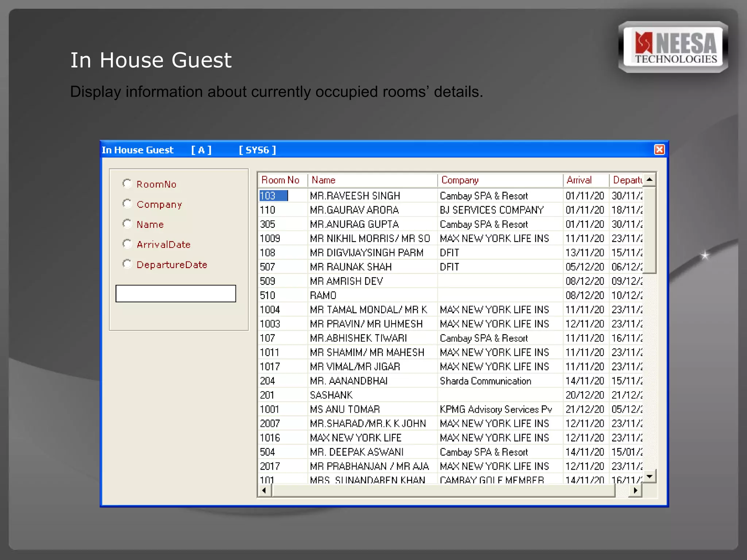
Task: Click MR. DEEPAK ASWANI guest name
Action: [x=356, y=452]
